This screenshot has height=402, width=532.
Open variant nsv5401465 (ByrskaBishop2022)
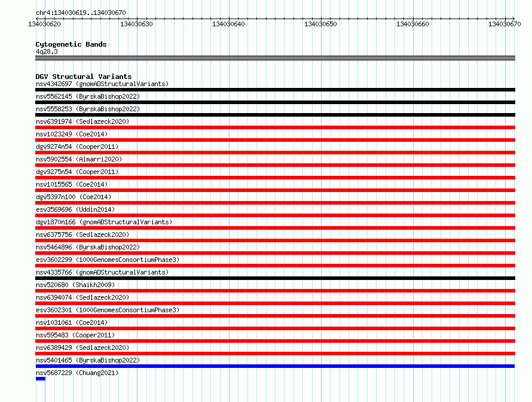[88, 360]
